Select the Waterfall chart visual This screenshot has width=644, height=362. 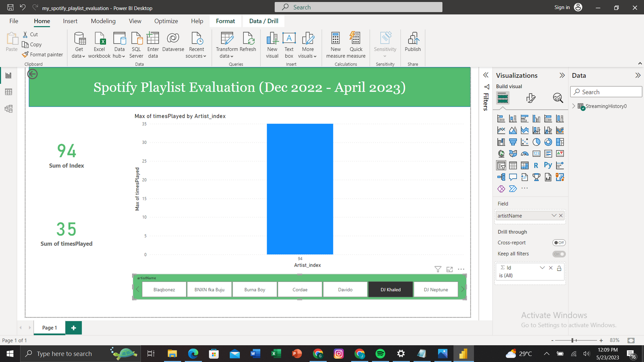(501, 142)
